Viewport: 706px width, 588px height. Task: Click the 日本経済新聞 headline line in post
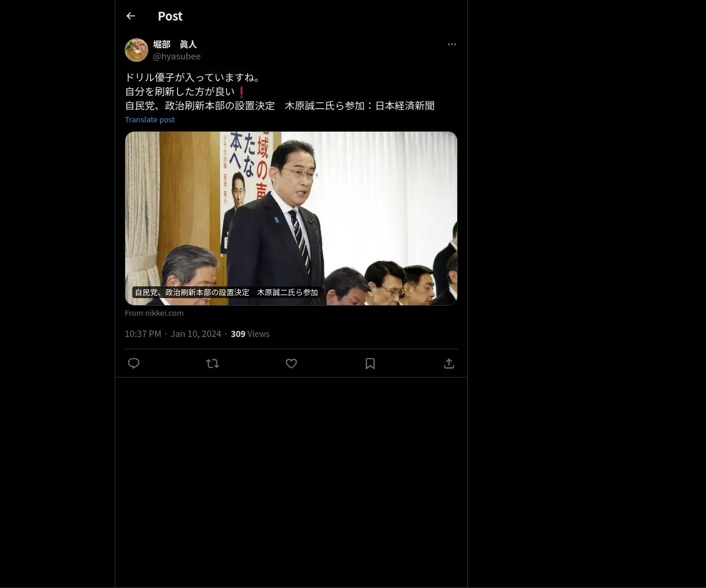279,106
